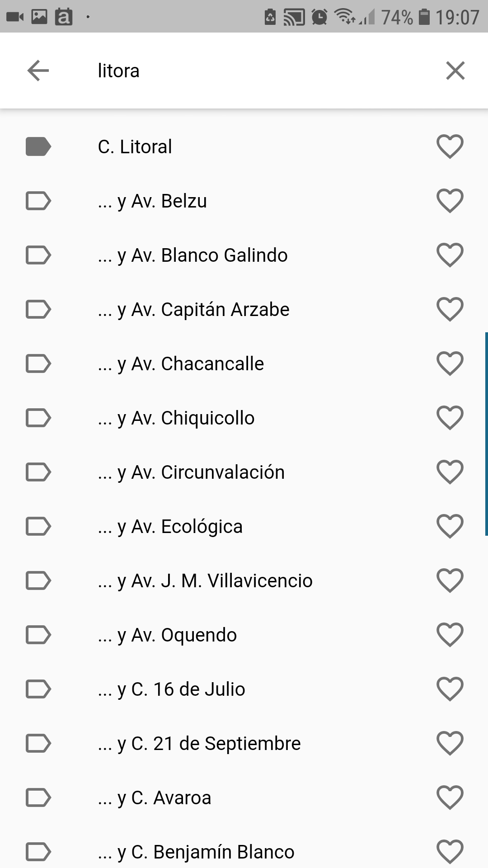Tap the tag icon beside Av. Ecológica
Screen dimensions: 488x868
(38, 526)
